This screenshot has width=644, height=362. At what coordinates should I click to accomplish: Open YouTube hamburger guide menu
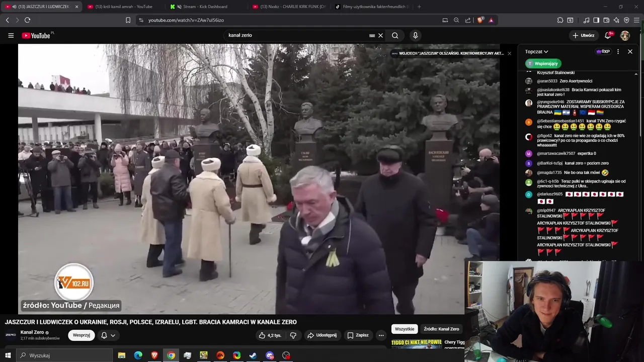tap(11, 35)
